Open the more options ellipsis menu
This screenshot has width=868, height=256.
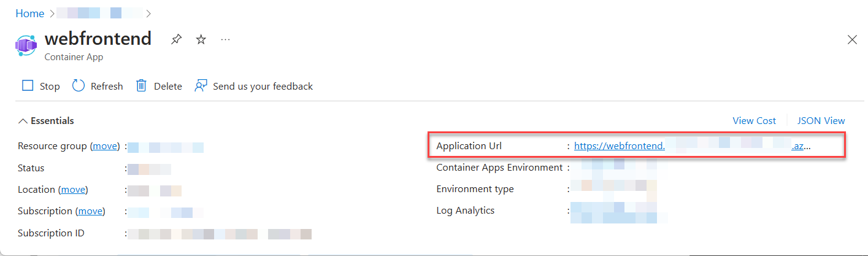[225, 40]
